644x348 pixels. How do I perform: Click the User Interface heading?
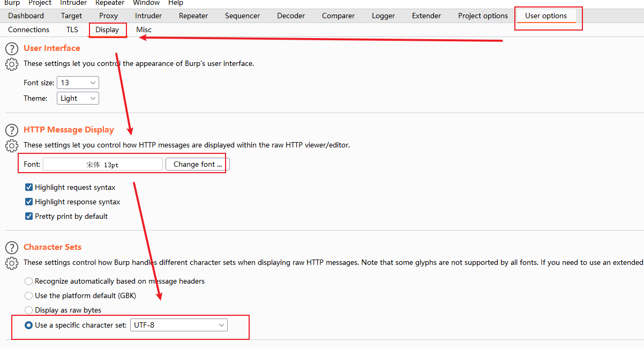coord(52,48)
